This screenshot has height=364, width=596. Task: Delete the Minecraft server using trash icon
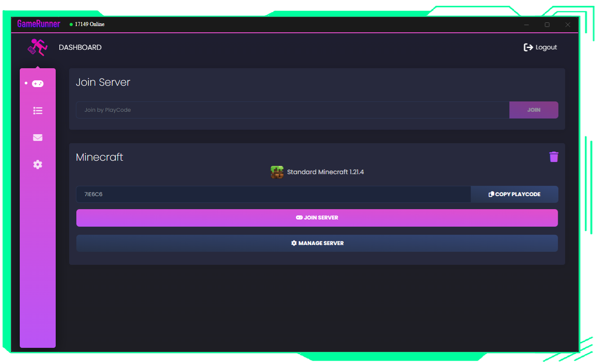coord(554,156)
